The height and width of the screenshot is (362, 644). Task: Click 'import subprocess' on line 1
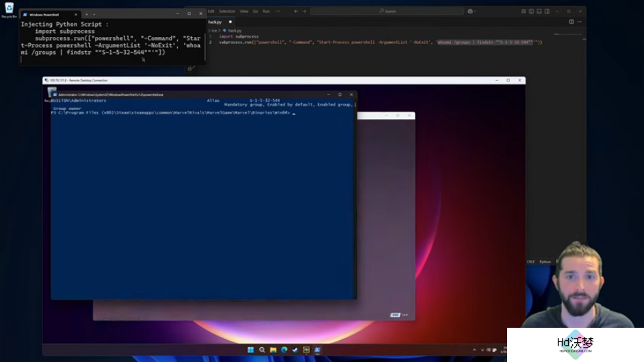coord(239,36)
